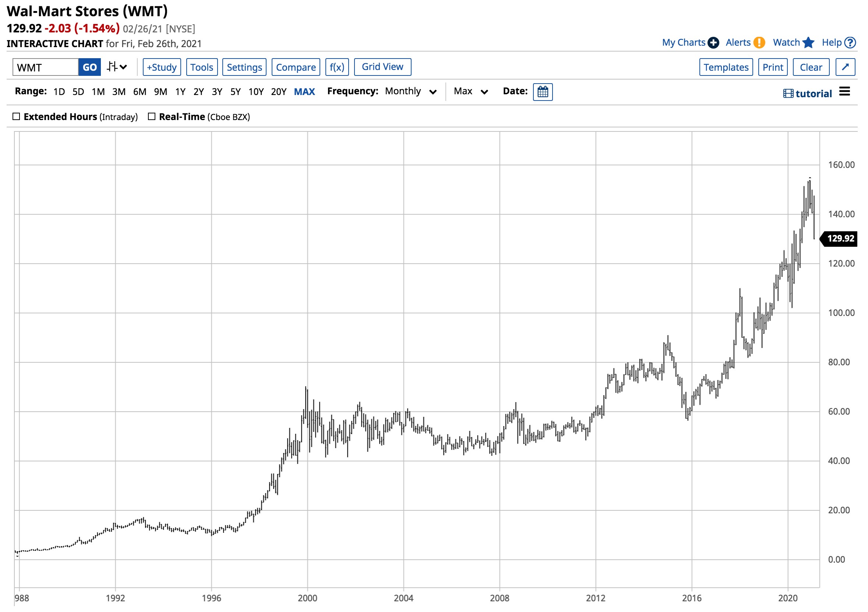Open the tutorial link
Image resolution: width=868 pixels, height=612 pixels.
click(814, 94)
